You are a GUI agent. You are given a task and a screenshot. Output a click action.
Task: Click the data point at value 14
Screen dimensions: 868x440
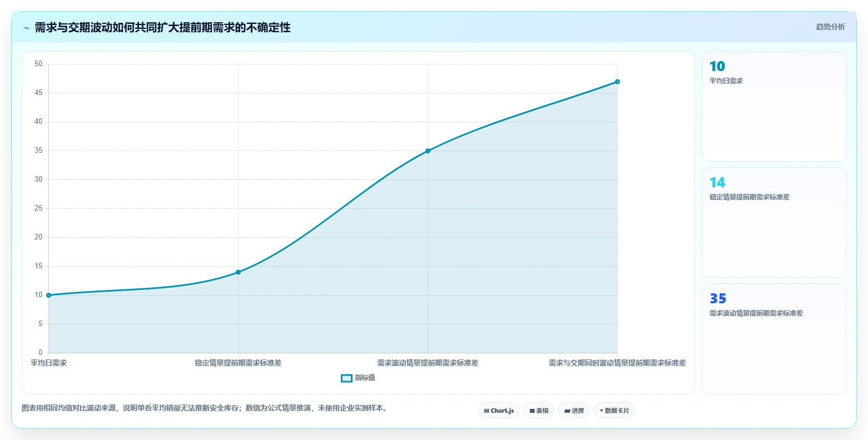tap(238, 272)
